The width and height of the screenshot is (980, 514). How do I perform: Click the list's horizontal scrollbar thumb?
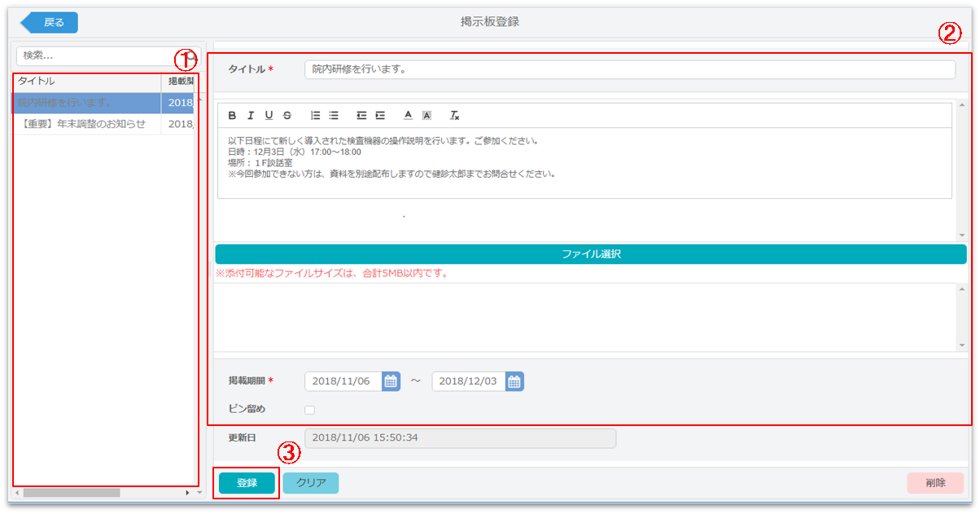point(72,493)
